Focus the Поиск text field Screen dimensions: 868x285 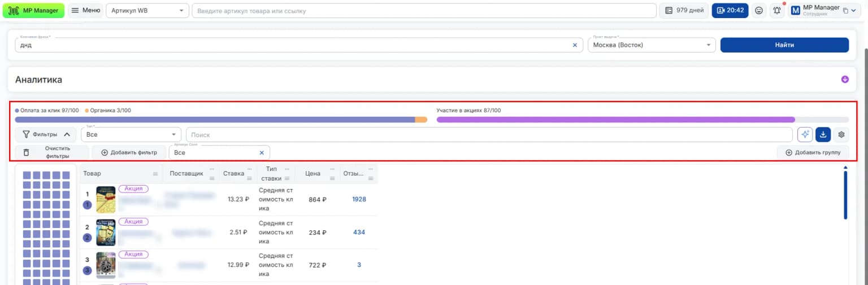[x=489, y=134]
